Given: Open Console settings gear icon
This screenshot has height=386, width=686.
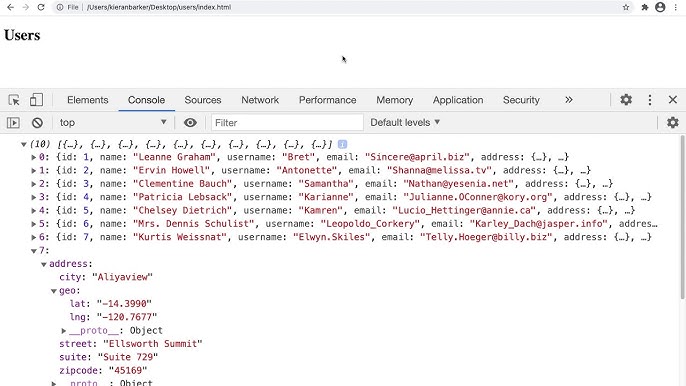Looking at the screenshot, I should 673,123.
